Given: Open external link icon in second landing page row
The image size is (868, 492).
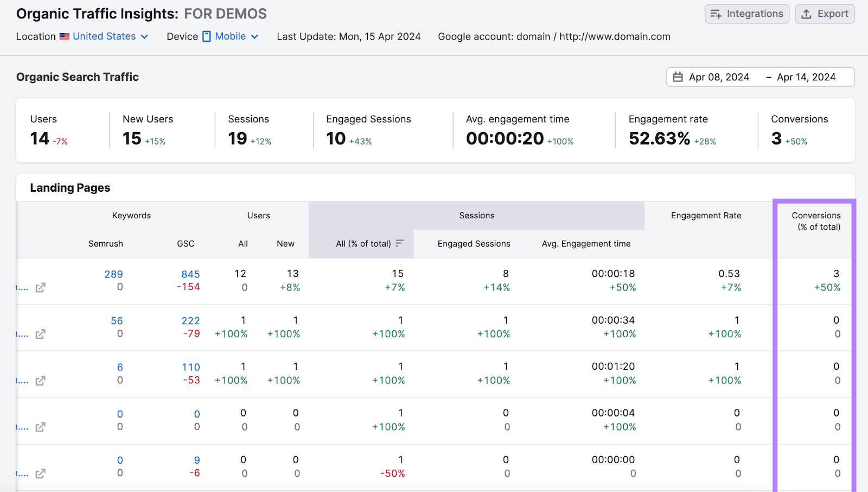Looking at the screenshot, I should click(x=40, y=335).
